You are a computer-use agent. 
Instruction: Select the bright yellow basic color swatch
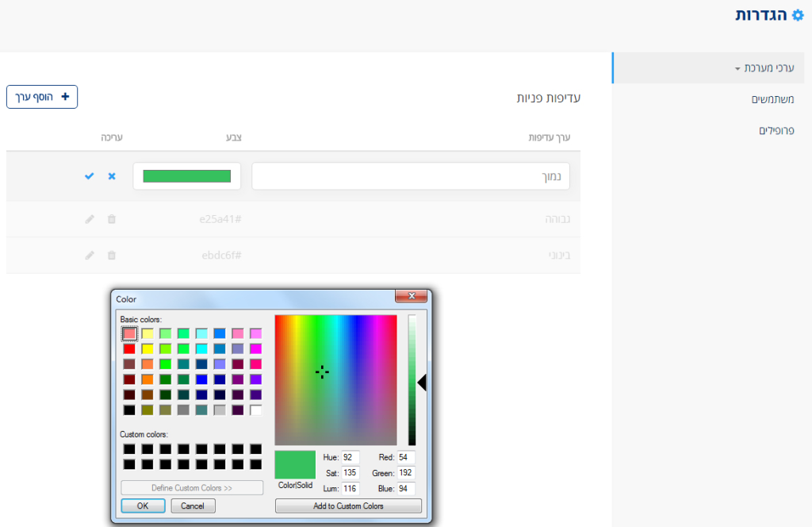(x=147, y=348)
